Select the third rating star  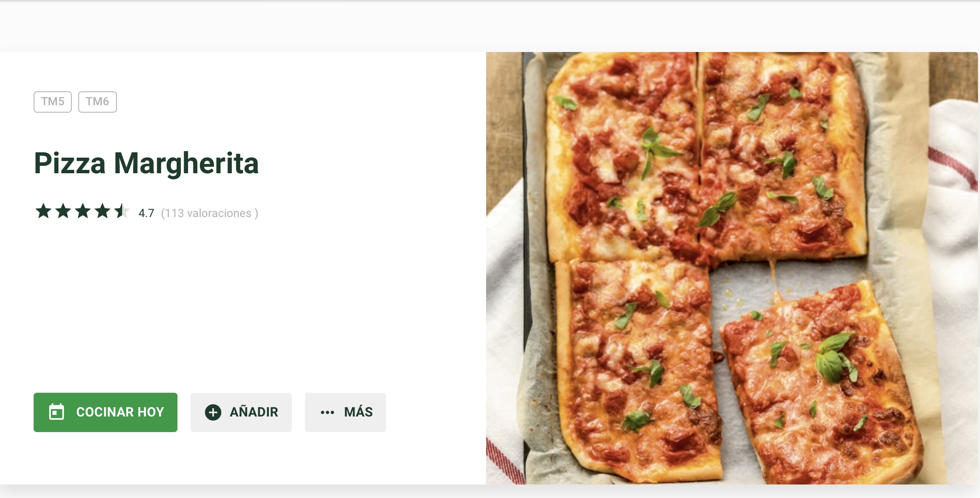point(83,211)
